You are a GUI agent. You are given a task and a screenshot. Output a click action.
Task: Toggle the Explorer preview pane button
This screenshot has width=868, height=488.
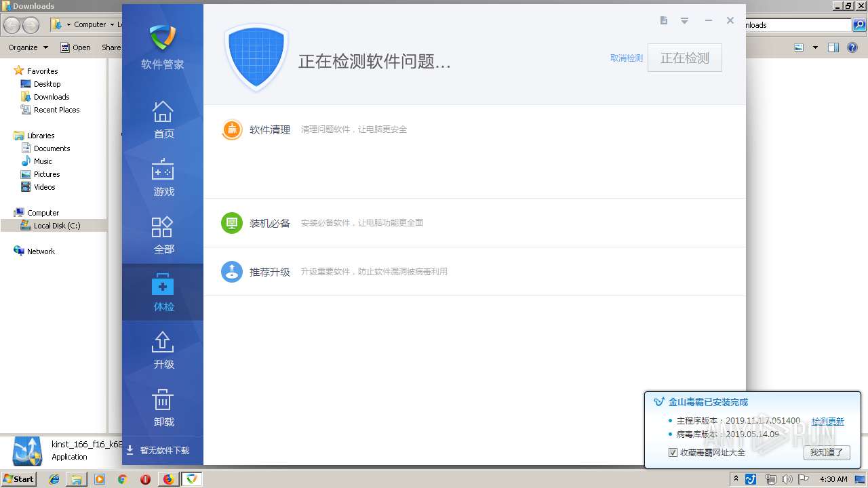coord(833,47)
